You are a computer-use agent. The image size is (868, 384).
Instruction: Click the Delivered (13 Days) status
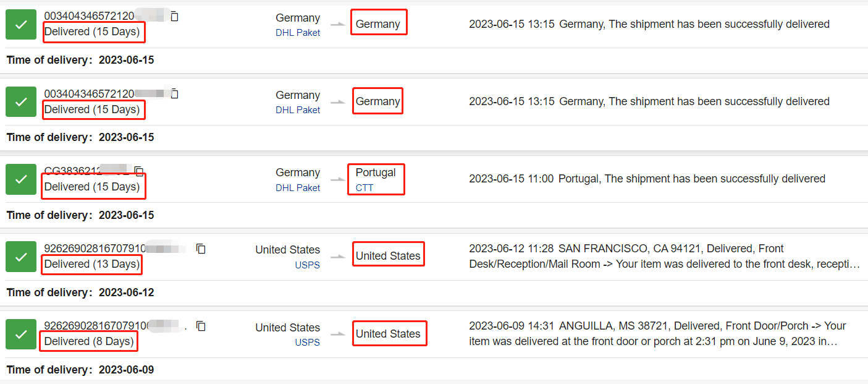[92, 264]
